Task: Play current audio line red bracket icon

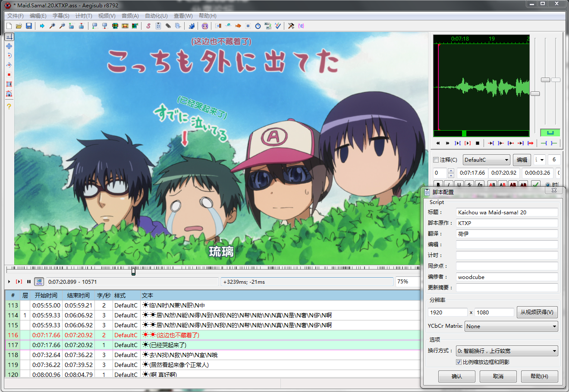Action: pos(468,143)
